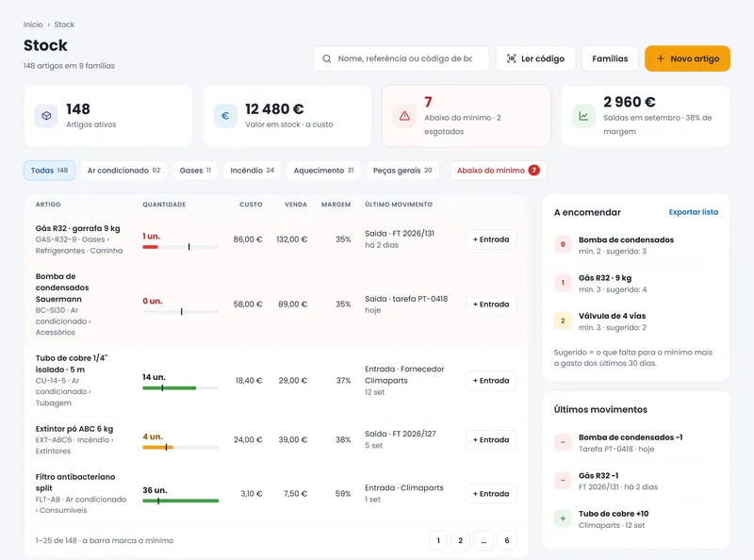Select the Todas filter tab
Screen dimensions: 754x560
coord(50,171)
